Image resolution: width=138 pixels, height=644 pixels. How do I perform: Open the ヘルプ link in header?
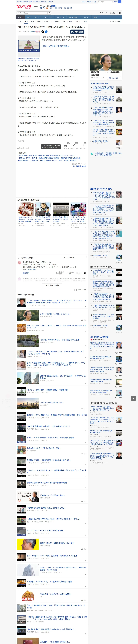(x=94, y=2)
